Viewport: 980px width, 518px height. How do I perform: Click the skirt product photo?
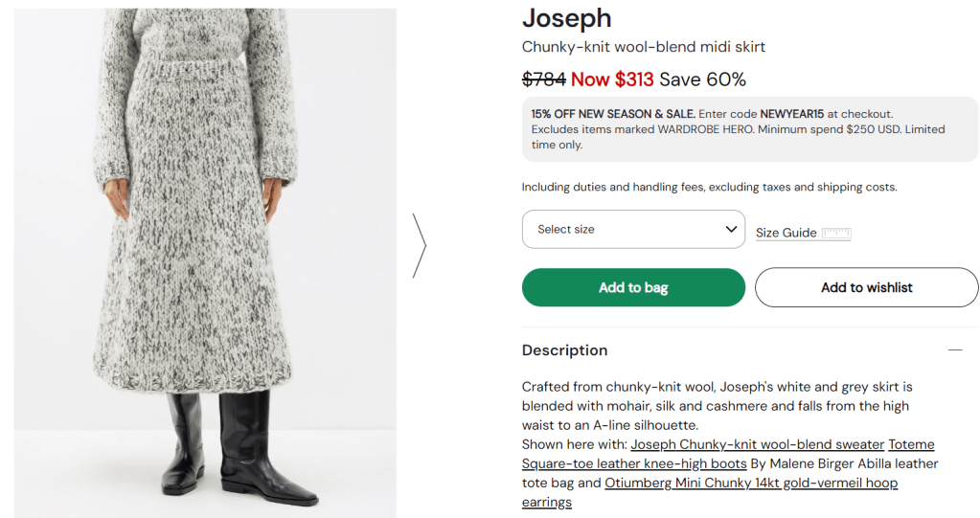coord(205,259)
